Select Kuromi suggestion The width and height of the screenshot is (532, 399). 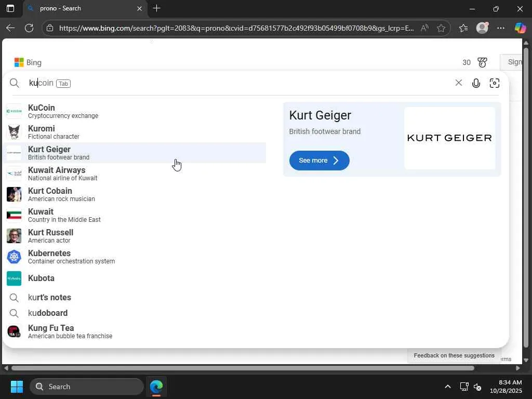pyautogui.click(x=135, y=132)
